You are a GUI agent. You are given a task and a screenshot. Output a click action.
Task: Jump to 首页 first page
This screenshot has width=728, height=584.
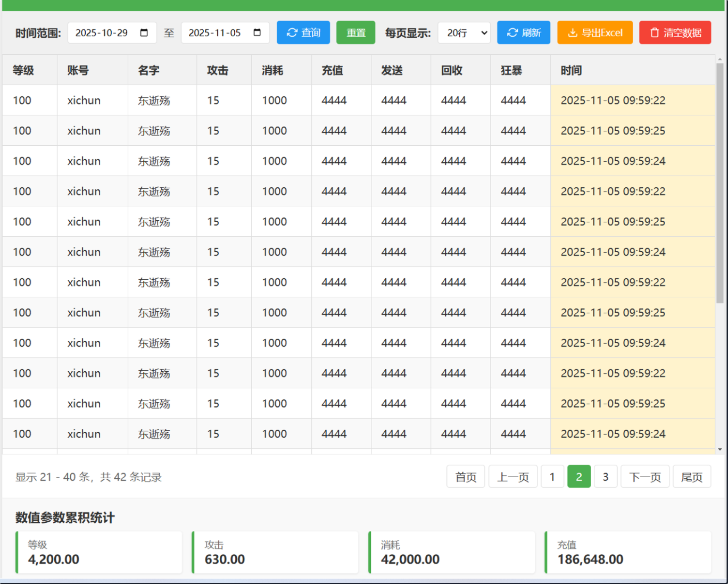pos(466,477)
